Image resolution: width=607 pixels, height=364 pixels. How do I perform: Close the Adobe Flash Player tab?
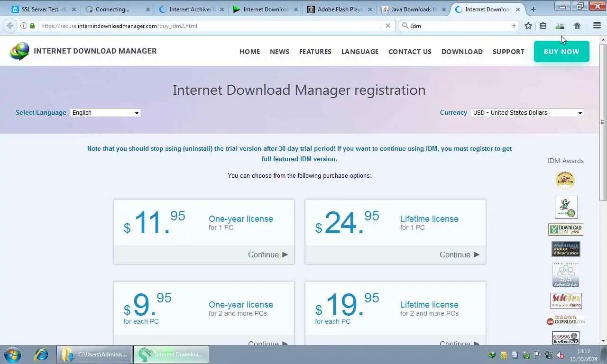(370, 9)
